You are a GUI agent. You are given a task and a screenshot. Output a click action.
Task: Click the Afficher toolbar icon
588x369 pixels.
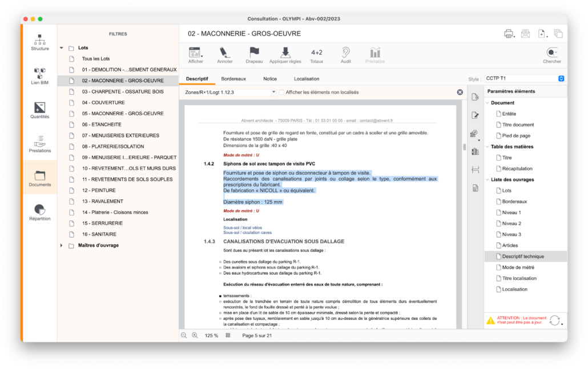(x=195, y=55)
